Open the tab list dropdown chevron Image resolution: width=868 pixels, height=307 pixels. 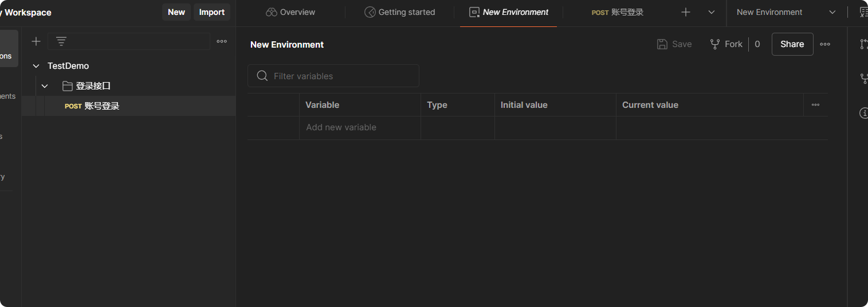[x=712, y=12]
